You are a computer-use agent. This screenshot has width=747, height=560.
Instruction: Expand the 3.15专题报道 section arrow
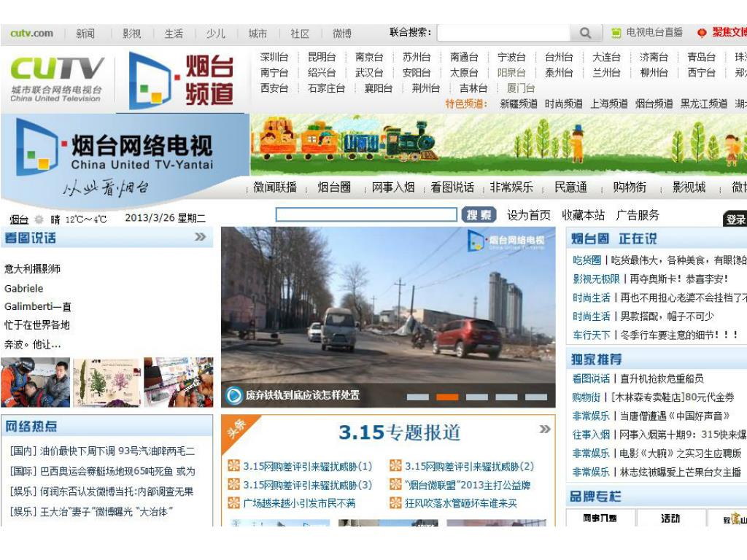[x=544, y=429]
